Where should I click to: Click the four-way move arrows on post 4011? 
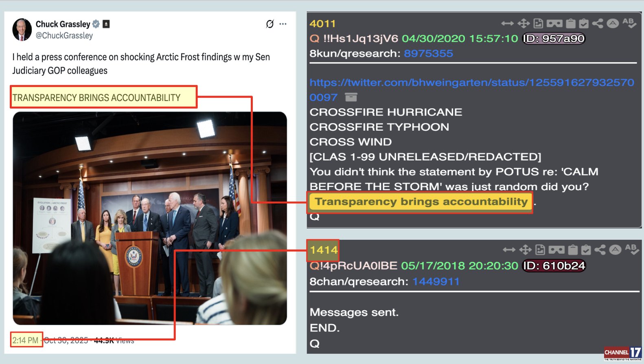tap(524, 24)
